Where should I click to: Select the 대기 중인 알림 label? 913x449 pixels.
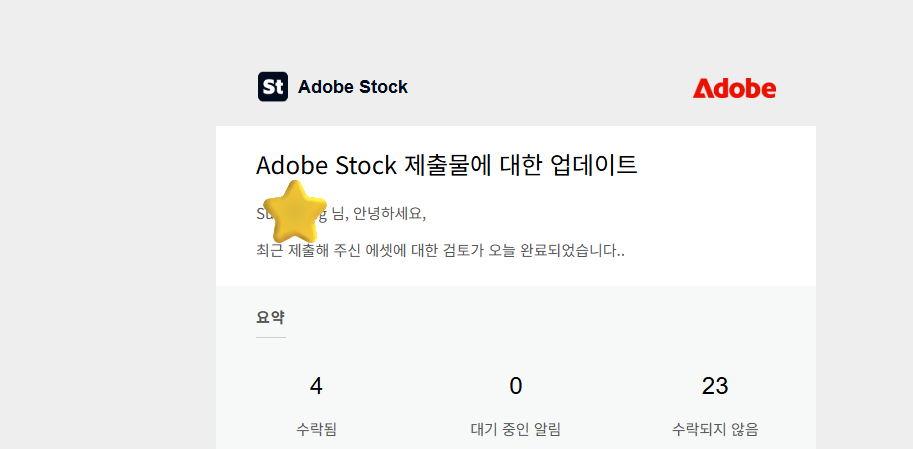coord(515,430)
